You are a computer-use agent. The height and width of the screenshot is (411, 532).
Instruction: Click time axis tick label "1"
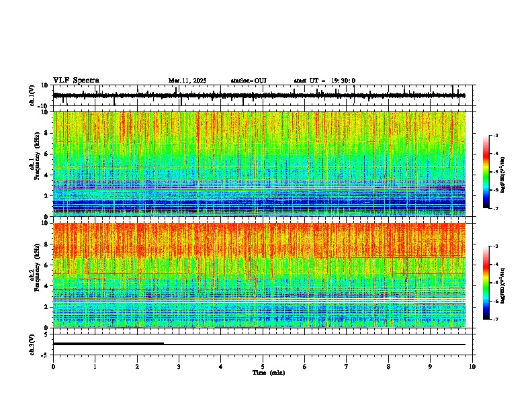(95, 367)
